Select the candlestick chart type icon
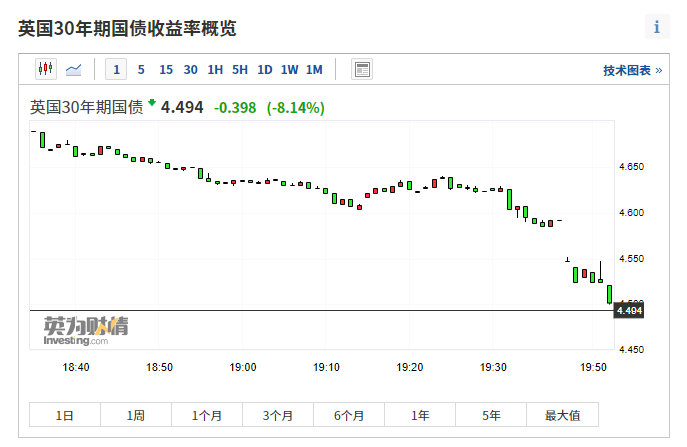687x447 pixels. (x=46, y=69)
